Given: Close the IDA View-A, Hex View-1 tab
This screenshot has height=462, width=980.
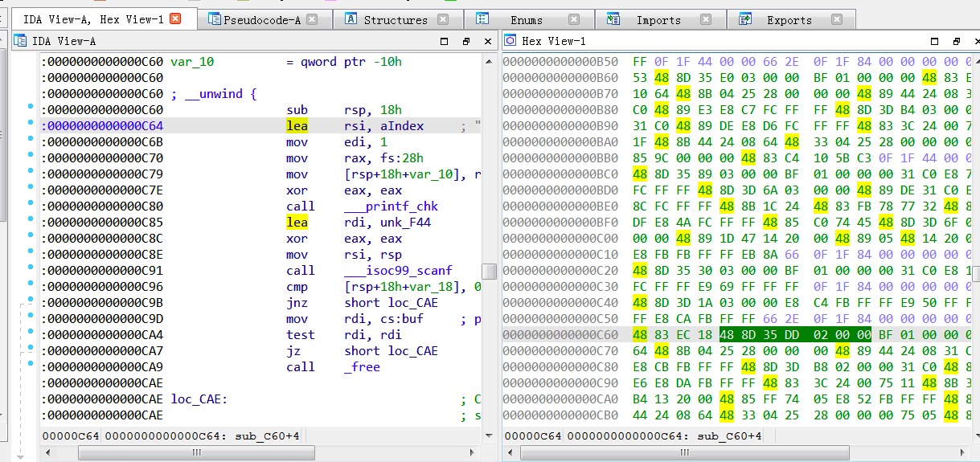Looking at the screenshot, I should click(x=175, y=18).
